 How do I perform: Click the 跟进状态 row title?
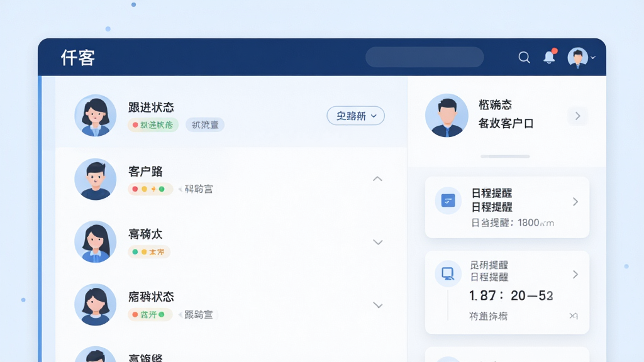click(151, 107)
